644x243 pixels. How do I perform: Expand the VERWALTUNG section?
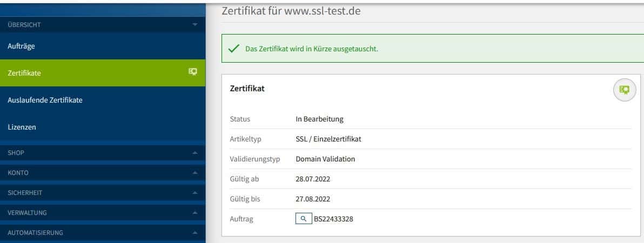coord(194,213)
